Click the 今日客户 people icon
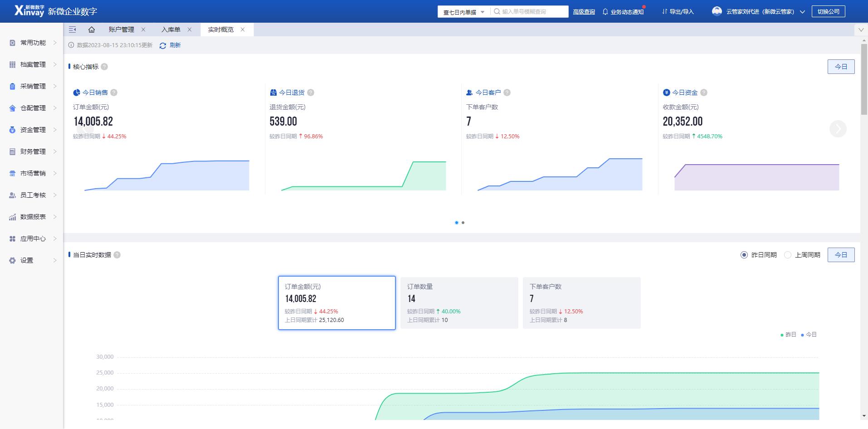 coord(469,93)
